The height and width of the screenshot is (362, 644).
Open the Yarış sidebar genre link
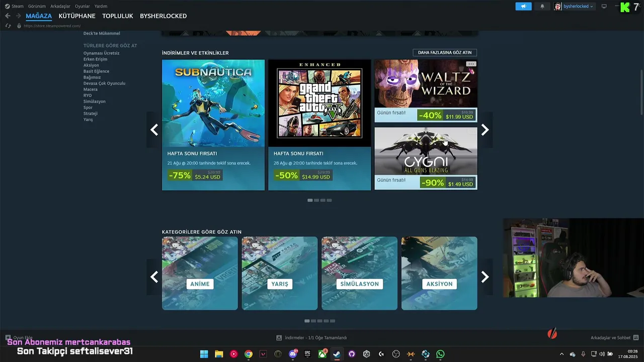(88, 120)
